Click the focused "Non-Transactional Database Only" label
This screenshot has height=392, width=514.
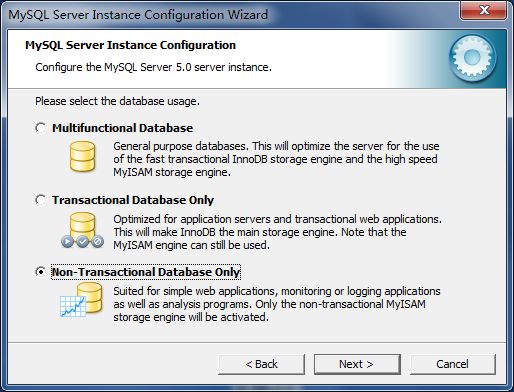(146, 272)
